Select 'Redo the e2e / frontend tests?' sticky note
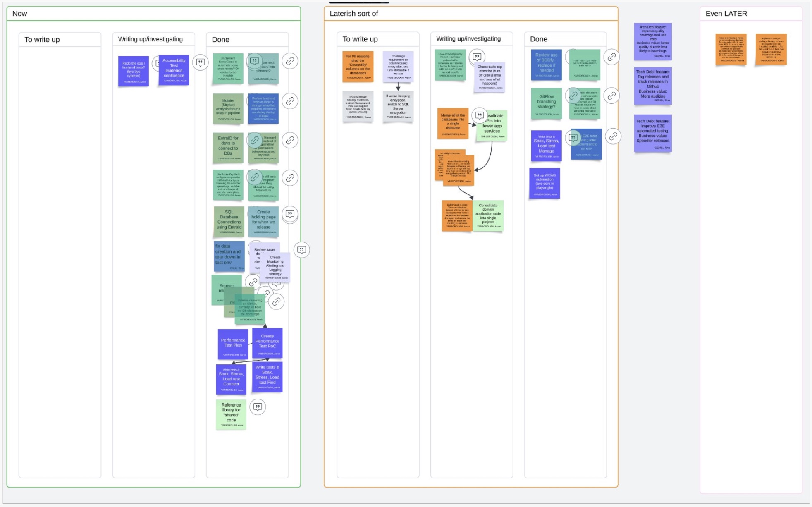 point(134,71)
